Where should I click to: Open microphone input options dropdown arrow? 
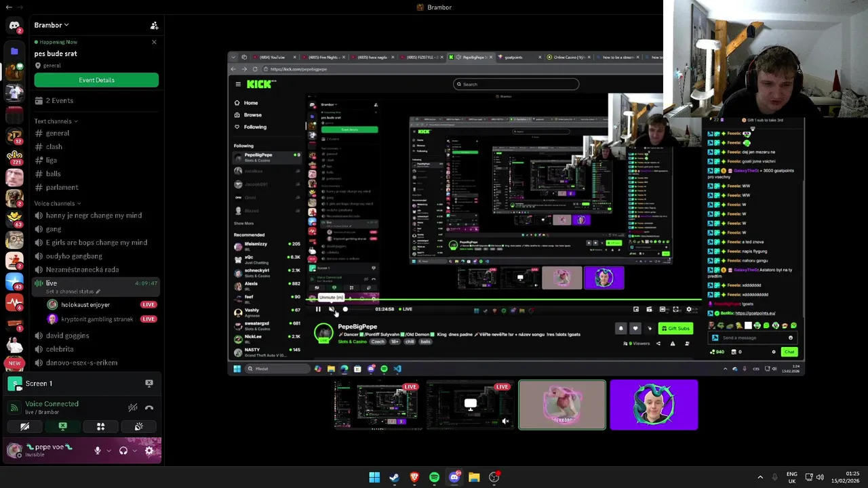108,451
